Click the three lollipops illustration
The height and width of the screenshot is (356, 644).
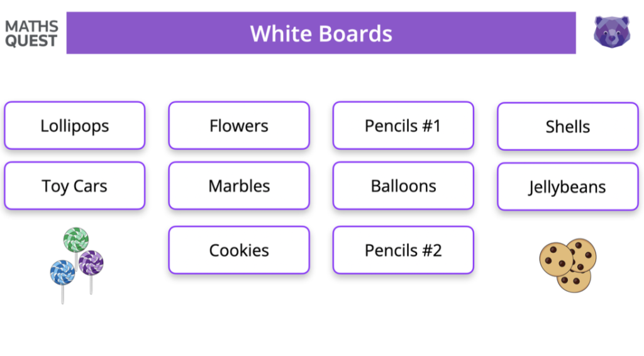76,262
